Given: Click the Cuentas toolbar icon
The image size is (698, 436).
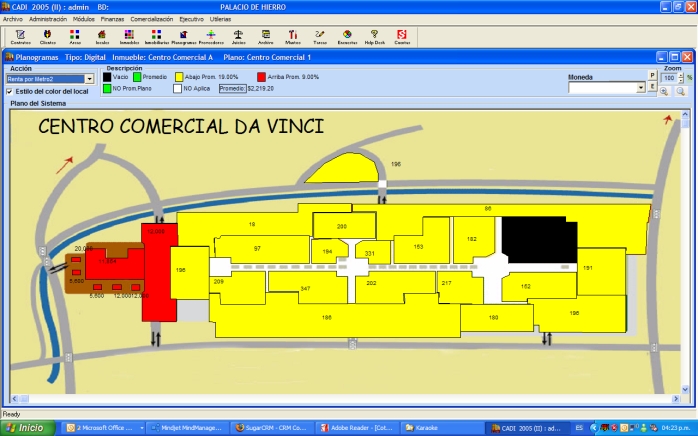Looking at the screenshot, I should [x=401, y=37].
